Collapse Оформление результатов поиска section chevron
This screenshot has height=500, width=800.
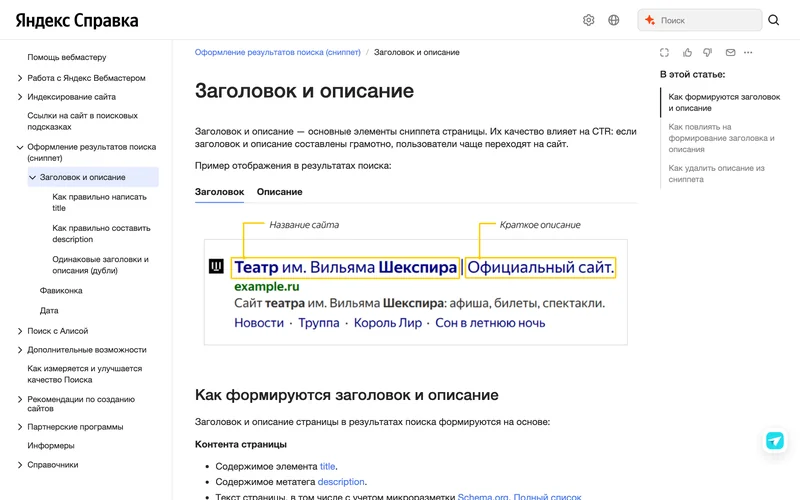click(x=19, y=147)
